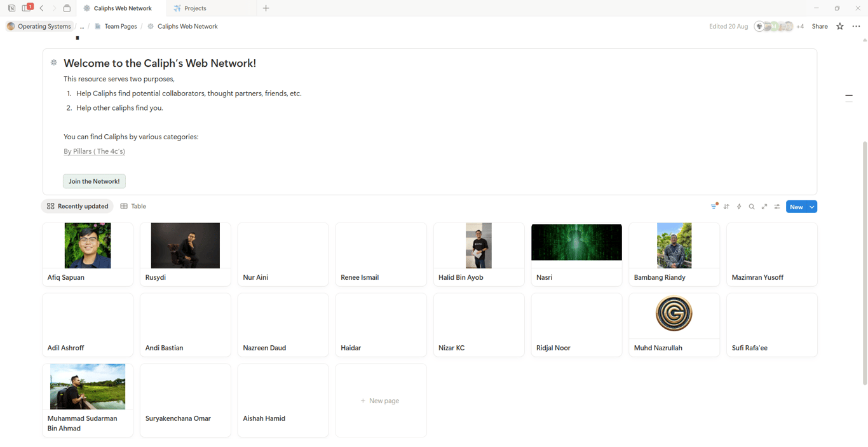Follow the By Pillars ( The 4c's) link
Image resolution: width=868 pixels, height=447 pixels.
(x=94, y=151)
